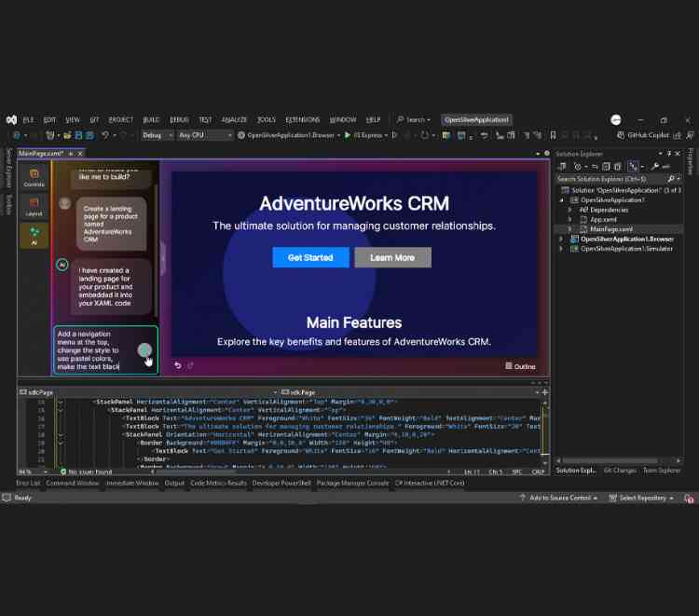This screenshot has height=616, width=699.
Task: Click the Learn More button
Action: (x=392, y=257)
